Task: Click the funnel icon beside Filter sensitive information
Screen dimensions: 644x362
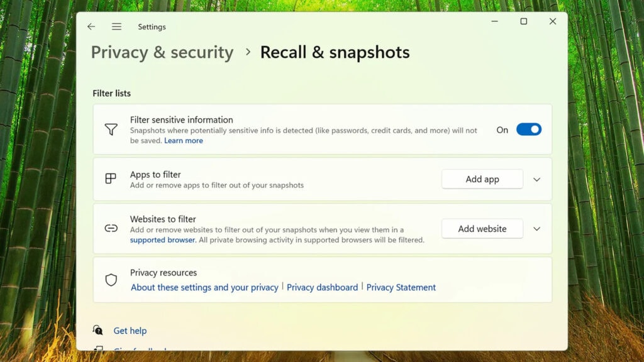Action: pos(111,129)
